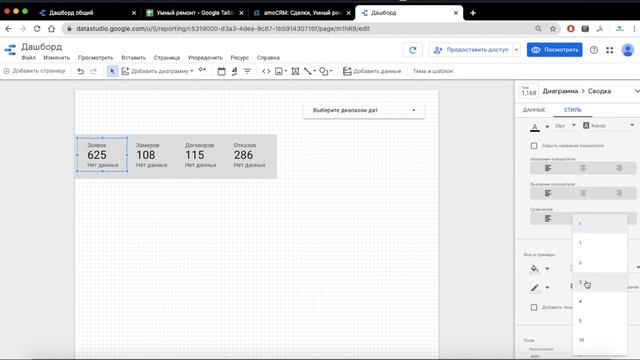Go to browser home page

click(x=51, y=29)
